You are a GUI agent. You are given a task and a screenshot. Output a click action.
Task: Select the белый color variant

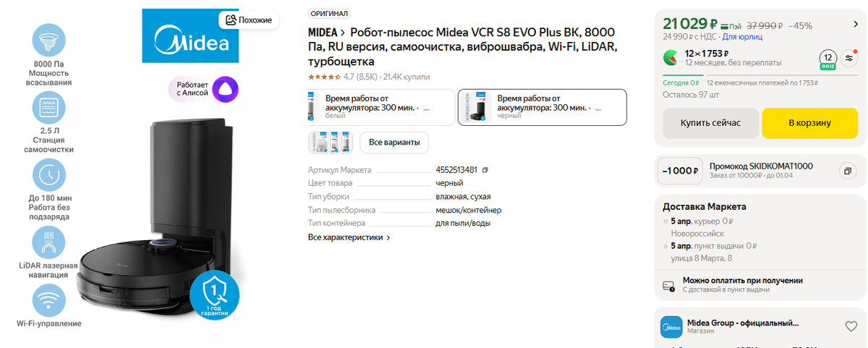tap(382, 107)
